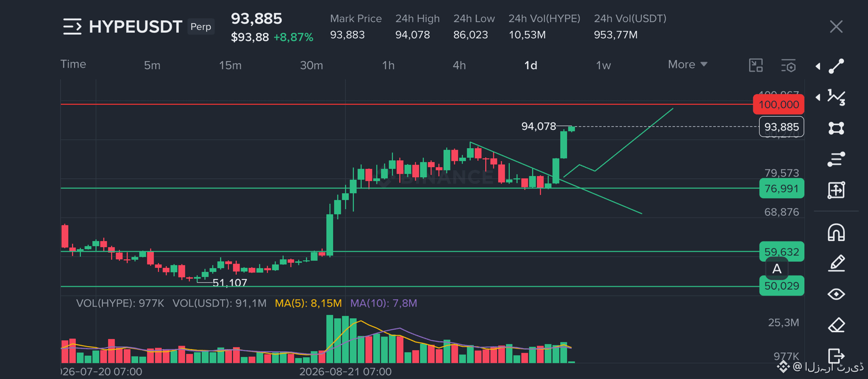Enable continuous drawing pencil mode
Image resolution: width=868 pixels, height=379 pixels.
click(x=836, y=263)
